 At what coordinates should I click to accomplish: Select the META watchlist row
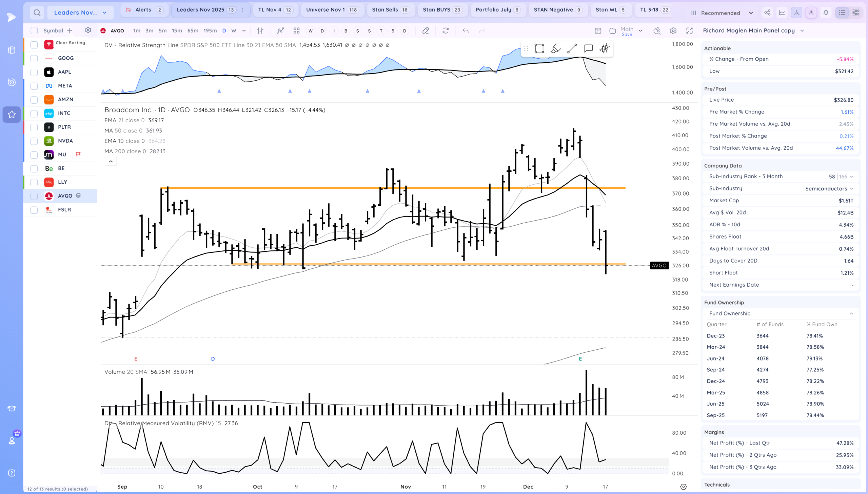click(65, 86)
